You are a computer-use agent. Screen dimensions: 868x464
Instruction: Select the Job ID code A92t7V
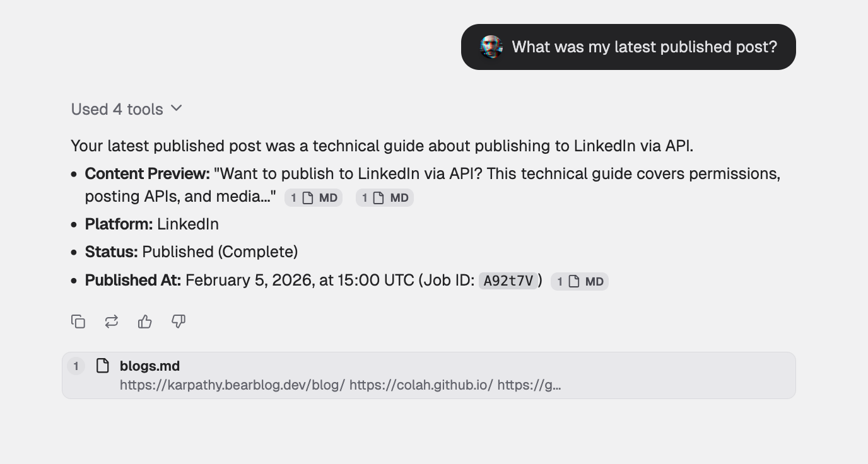[x=508, y=281]
